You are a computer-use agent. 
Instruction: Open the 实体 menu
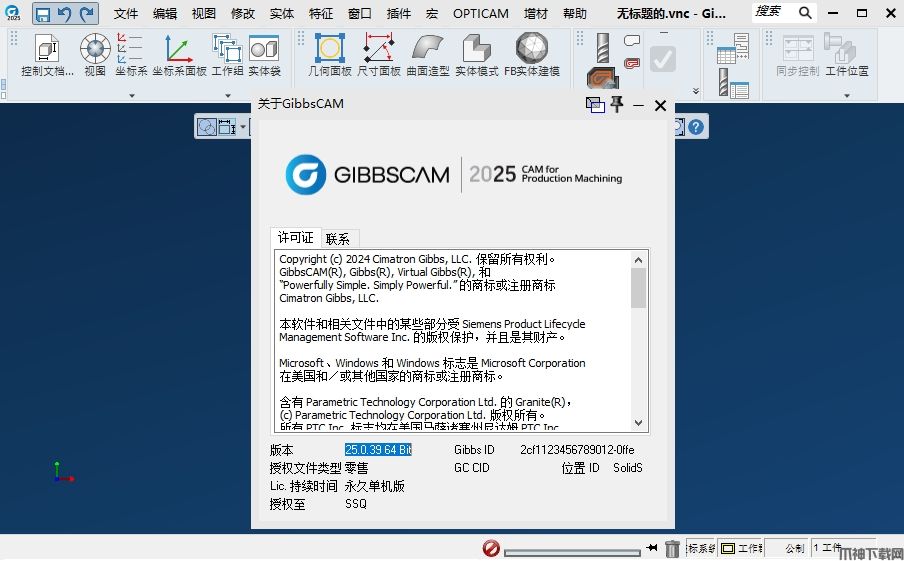click(x=282, y=13)
